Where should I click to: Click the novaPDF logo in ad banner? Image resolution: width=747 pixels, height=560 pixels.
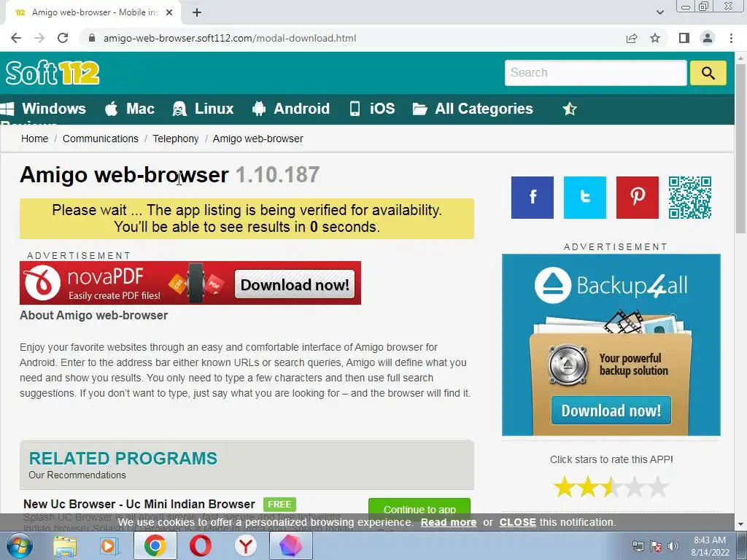point(42,283)
